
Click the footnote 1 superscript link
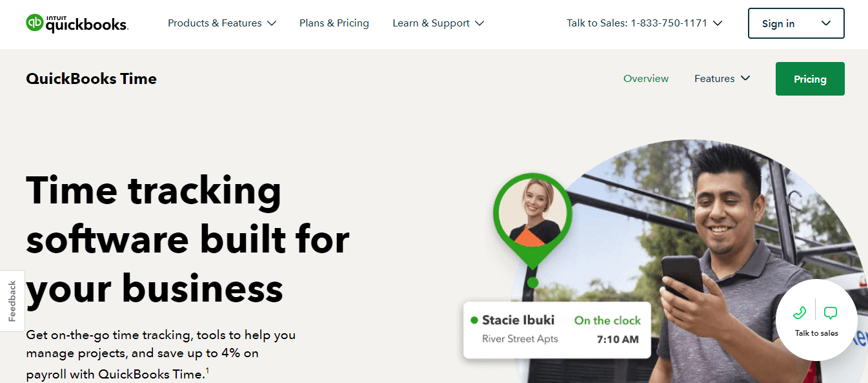207,370
